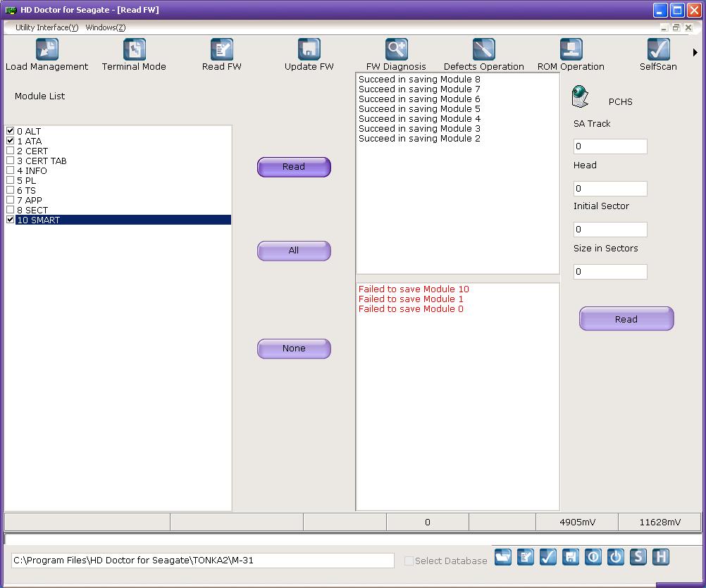Viewport: 706px width, 588px height.
Task: Click the bottom bar checkmark icon
Action: [548, 558]
